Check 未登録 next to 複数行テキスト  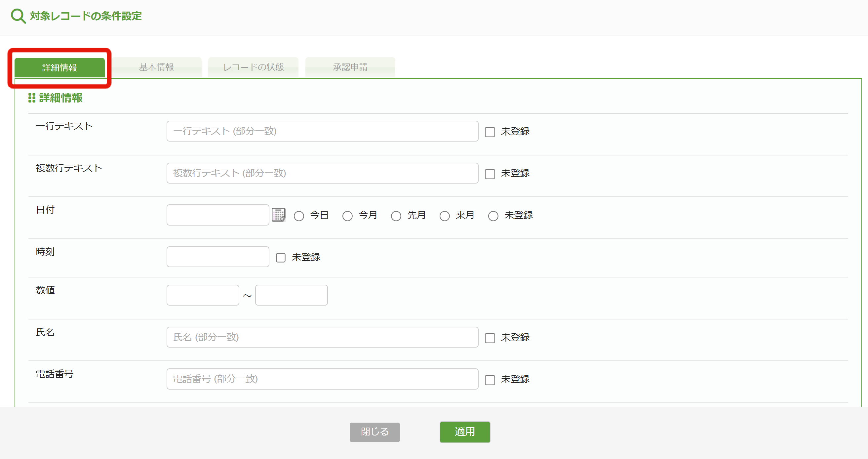pyautogui.click(x=490, y=174)
